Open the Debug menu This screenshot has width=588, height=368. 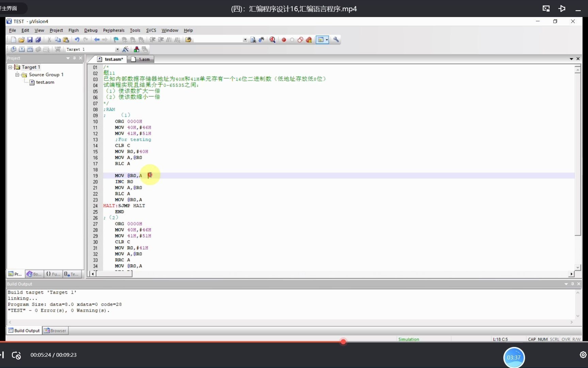91,30
